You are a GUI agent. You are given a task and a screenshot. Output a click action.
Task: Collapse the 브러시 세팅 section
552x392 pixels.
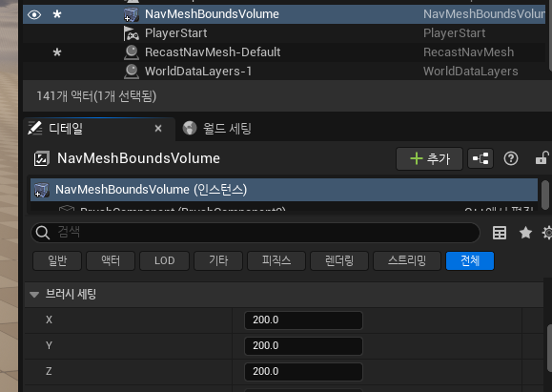tap(34, 295)
